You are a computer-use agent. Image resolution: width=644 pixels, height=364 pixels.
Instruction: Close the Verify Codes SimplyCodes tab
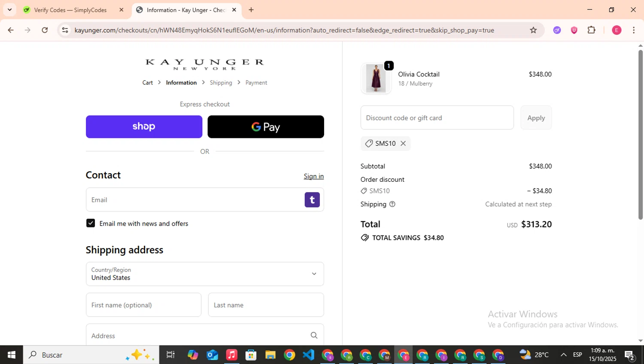click(x=122, y=10)
